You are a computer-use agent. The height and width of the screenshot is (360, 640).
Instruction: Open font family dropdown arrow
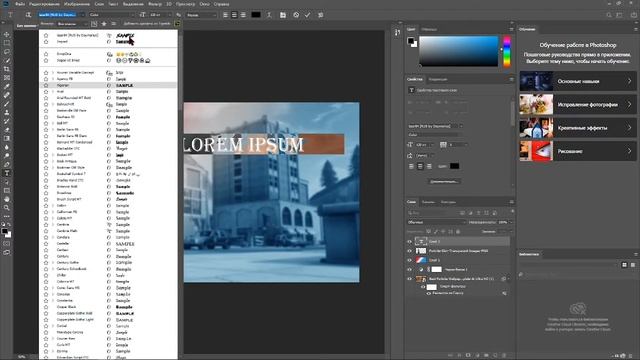tap(82, 15)
